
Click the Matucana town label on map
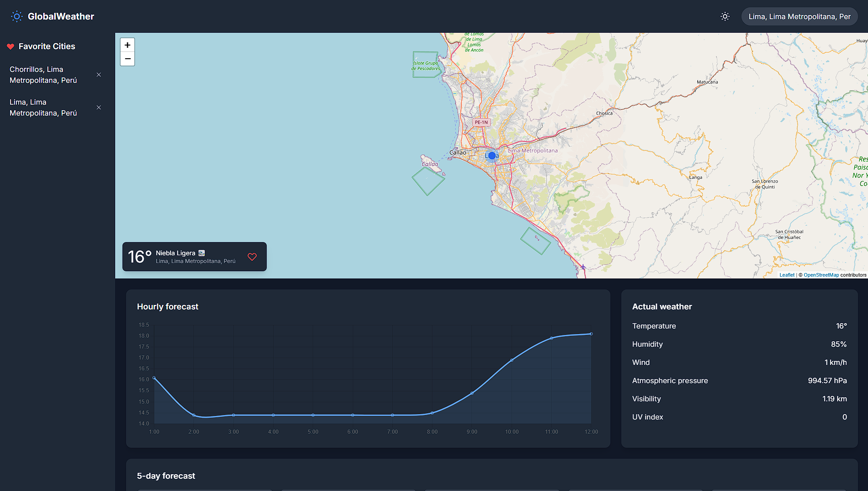click(707, 82)
